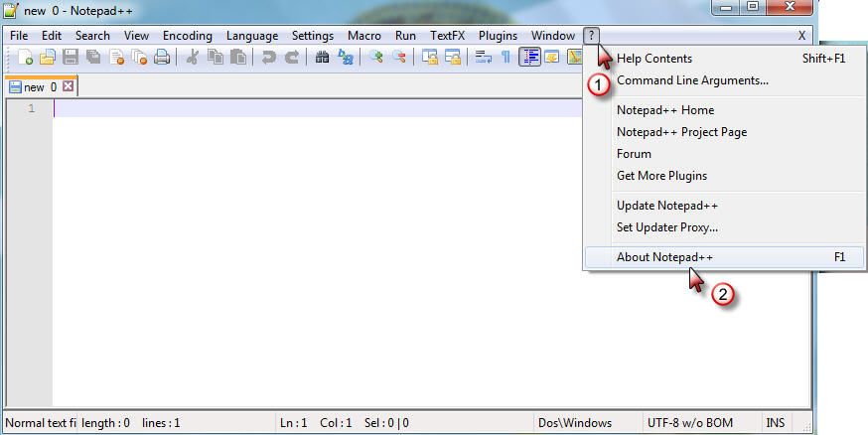Click the Redo arrow icon

292,57
